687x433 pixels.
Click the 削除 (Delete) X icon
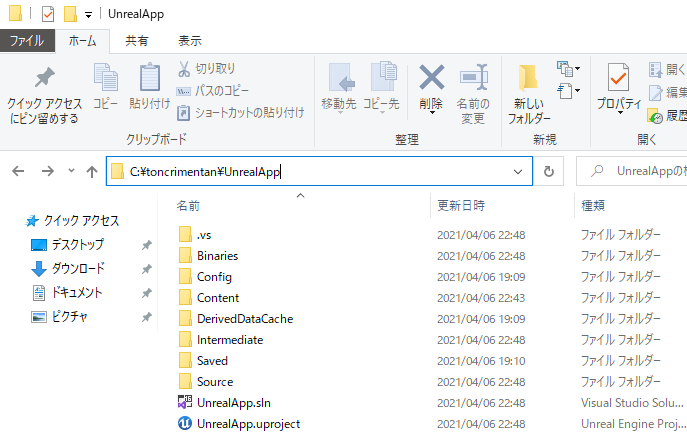pyautogui.click(x=432, y=77)
